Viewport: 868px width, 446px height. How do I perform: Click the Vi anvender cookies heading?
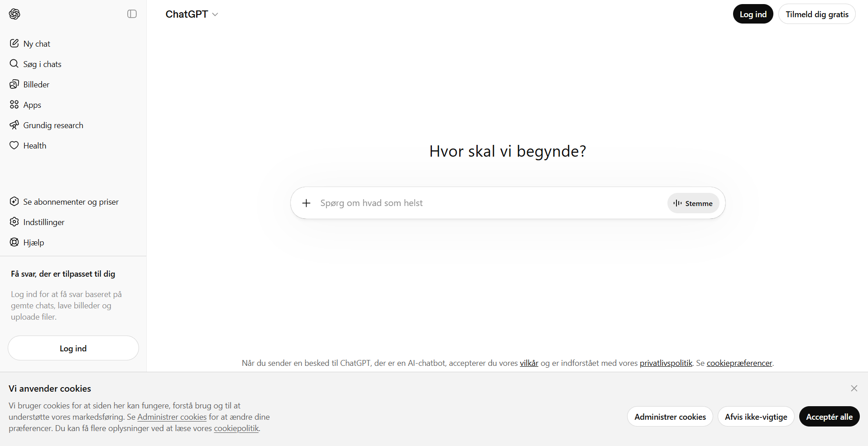(50, 388)
